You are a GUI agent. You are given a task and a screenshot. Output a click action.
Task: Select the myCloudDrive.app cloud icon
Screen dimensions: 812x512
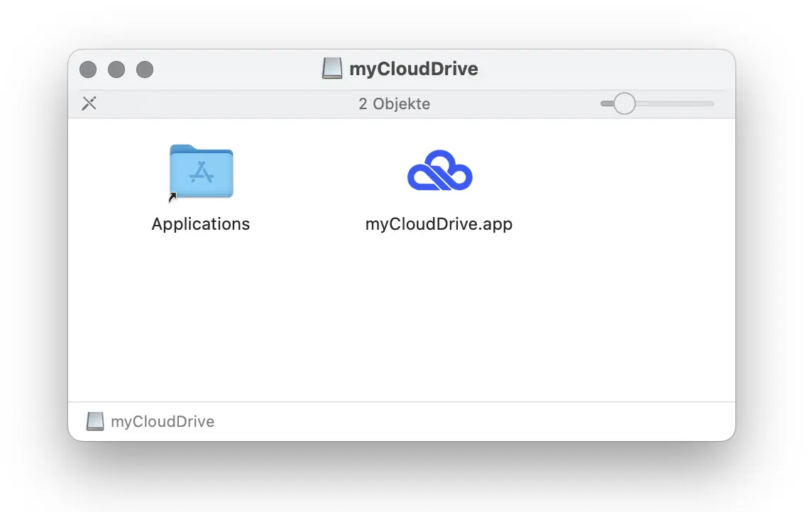[439, 171]
